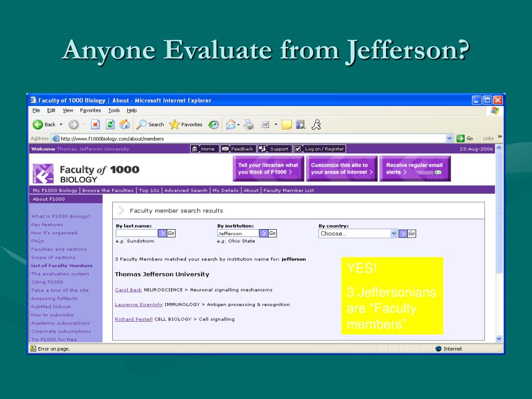The height and width of the screenshot is (399, 532).
Task: Click the Feedback button
Action: tap(238, 149)
